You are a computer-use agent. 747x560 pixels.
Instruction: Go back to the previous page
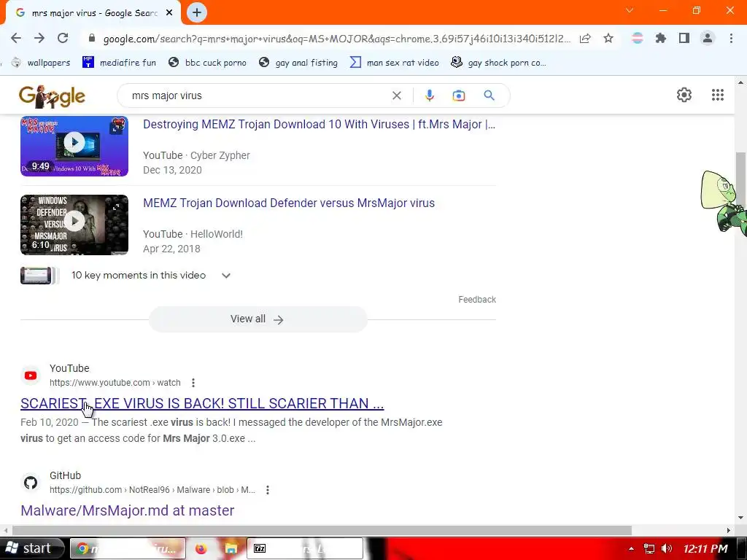(x=16, y=38)
